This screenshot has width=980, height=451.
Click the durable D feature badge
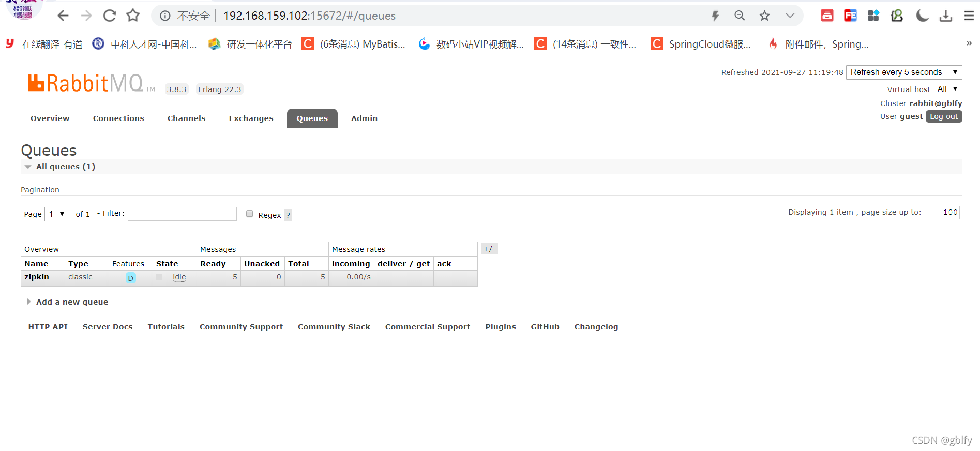131,278
